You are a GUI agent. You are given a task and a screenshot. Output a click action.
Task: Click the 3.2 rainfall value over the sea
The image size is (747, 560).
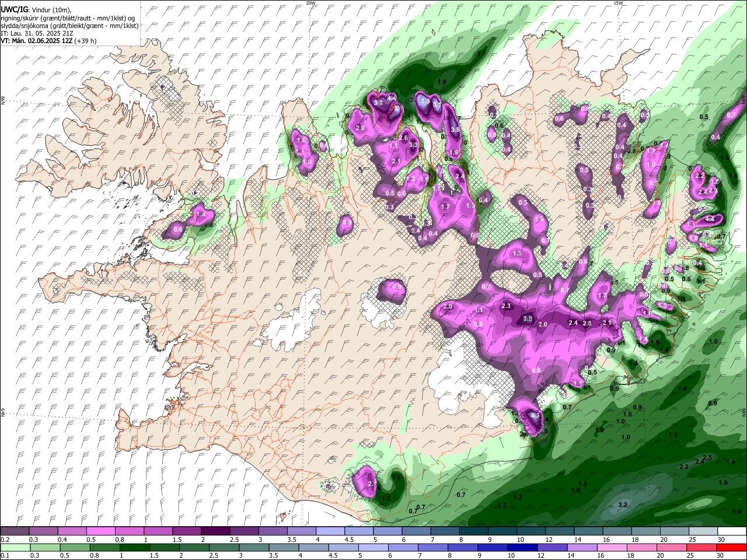click(622, 505)
